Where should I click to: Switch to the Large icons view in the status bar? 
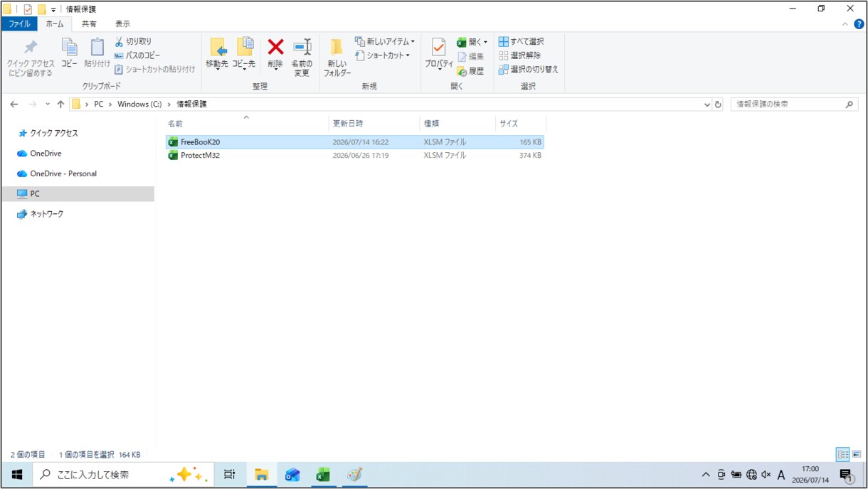pos(857,454)
